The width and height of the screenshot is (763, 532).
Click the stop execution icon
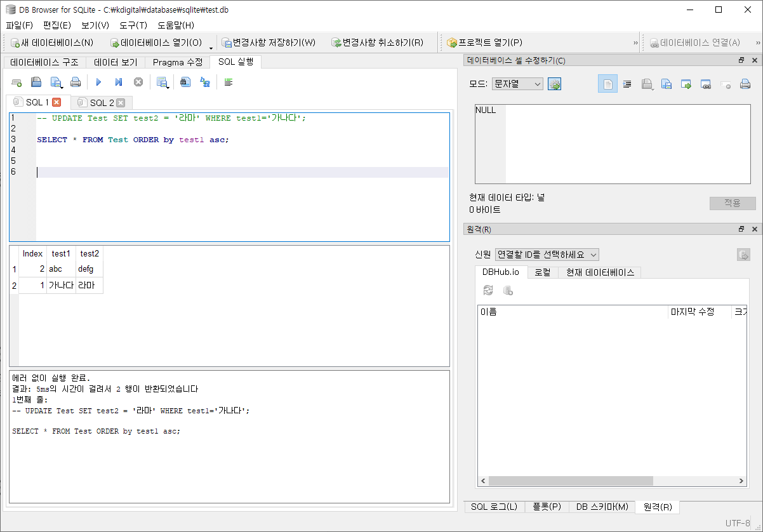(x=138, y=82)
